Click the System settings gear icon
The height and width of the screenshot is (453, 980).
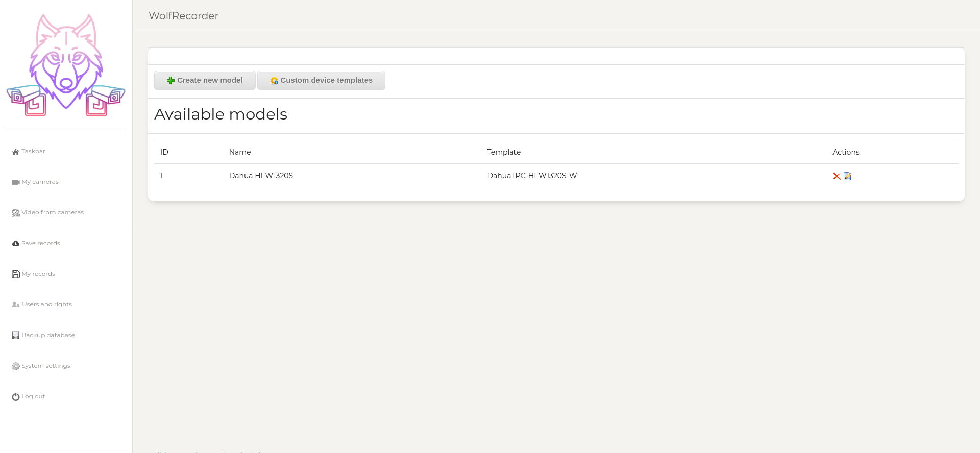tap(16, 366)
